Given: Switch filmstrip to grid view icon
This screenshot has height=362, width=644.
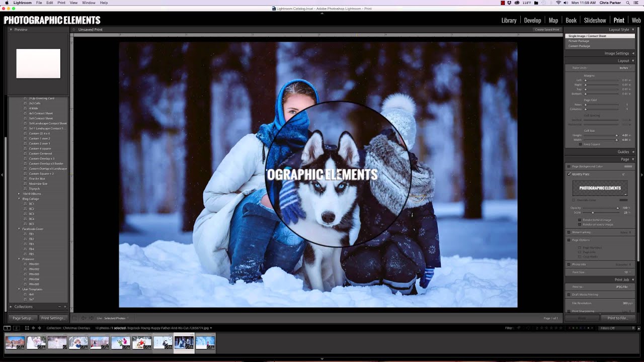Looking at the screenshot, I should [27, 328].
